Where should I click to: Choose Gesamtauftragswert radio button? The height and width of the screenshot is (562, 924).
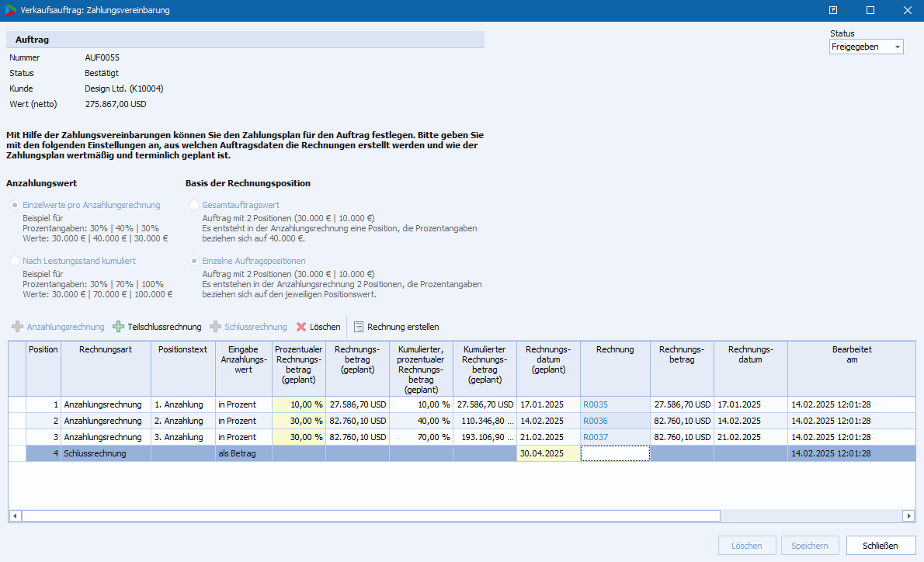194,205
